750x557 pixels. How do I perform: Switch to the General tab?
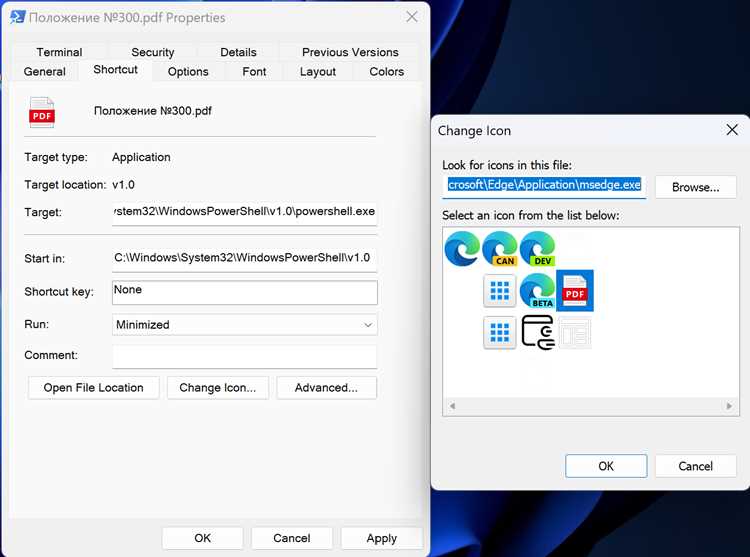(44, 72)
